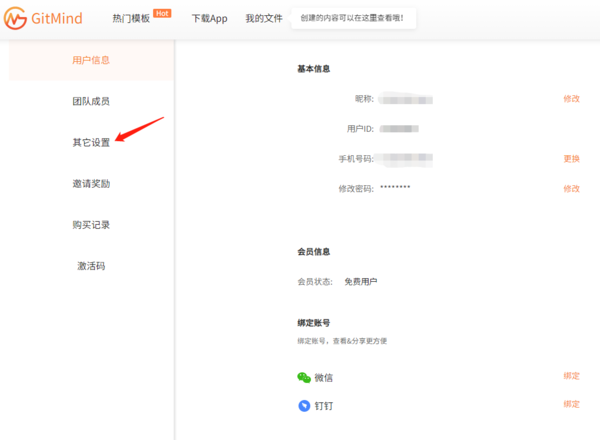The image size is (600, 440).
Task: Select 用户信息 in the sidebar
Action: point(91,60)
